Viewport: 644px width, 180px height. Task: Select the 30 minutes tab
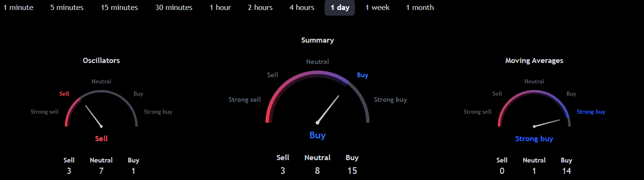174,8
